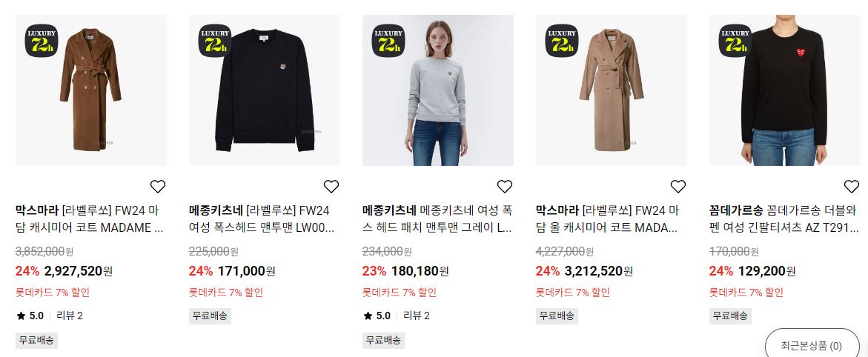Viewport: 868px width, 357px height.
Task: Click 5.0 star rating on grey sweatshirt
Action: tap(377, 316)
